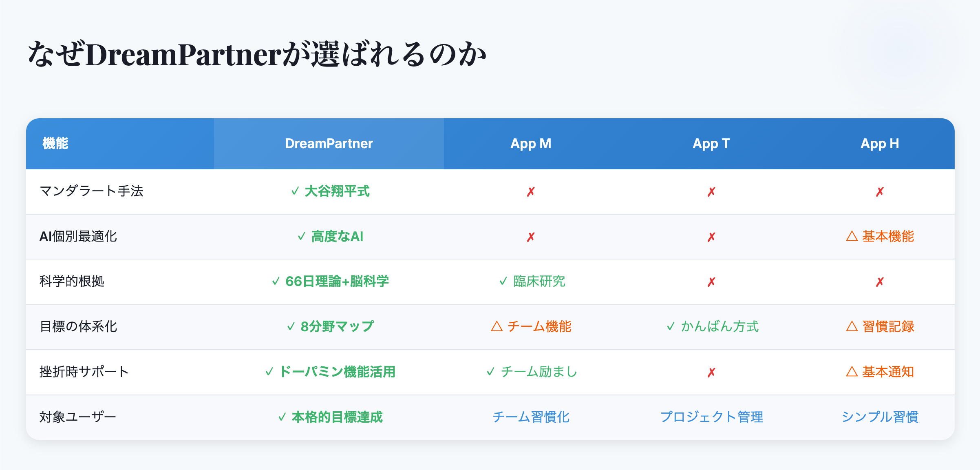This screenshot has width=980, height=470.
Task: Click the red X for App M in マンダラート手法 row
Action: click(x=530, y=192)
